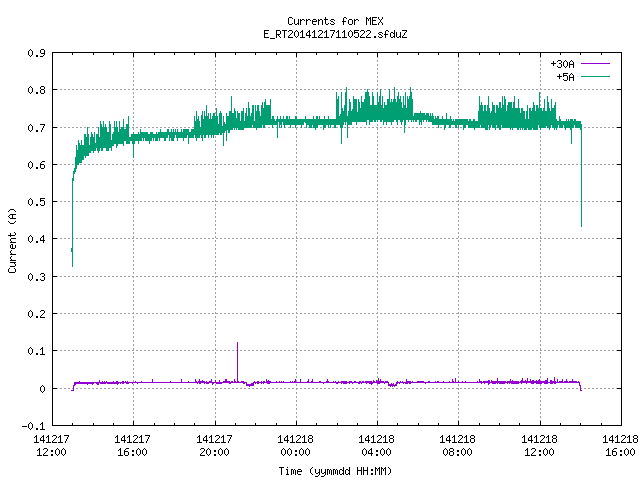Click the x-axis tick "141218 00:00"
The width and height of the screenshot is (640, 480).
[x=296, y=445]
